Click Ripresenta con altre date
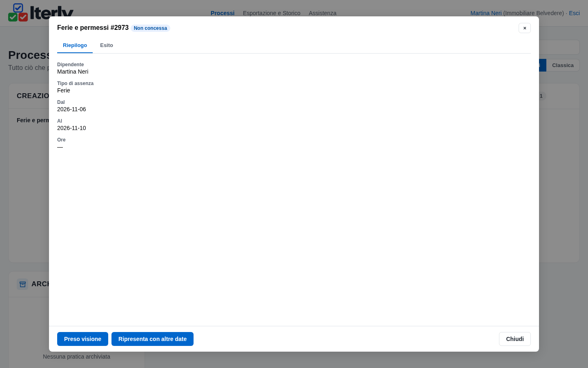 point(152,339)
